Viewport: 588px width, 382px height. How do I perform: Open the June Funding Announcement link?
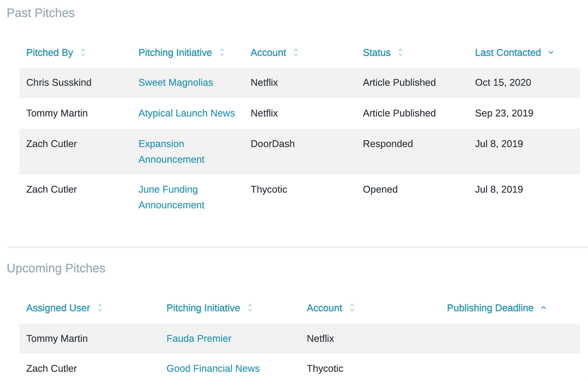[171, 197]
